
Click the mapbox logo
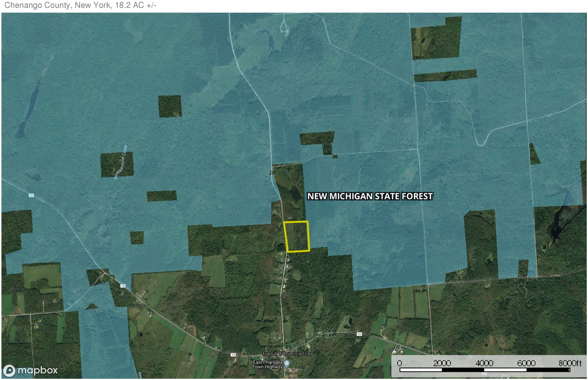pyautogui.click(x=30, y=370)
